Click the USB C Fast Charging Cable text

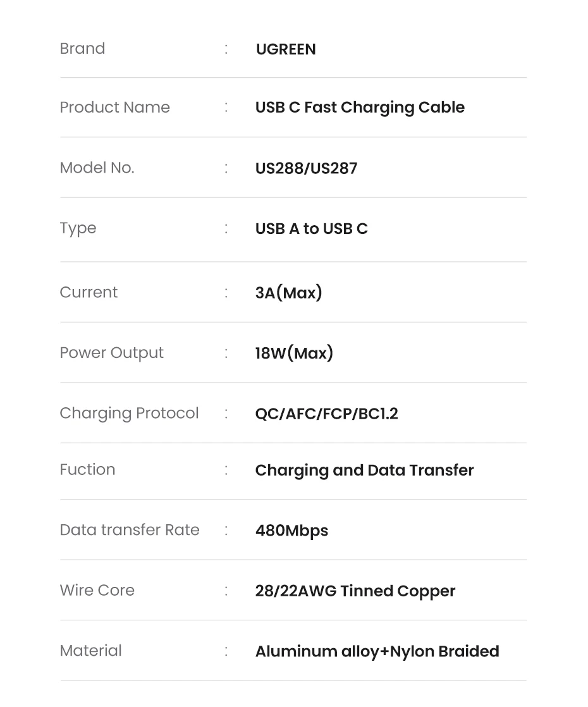(x=360, y=108)
